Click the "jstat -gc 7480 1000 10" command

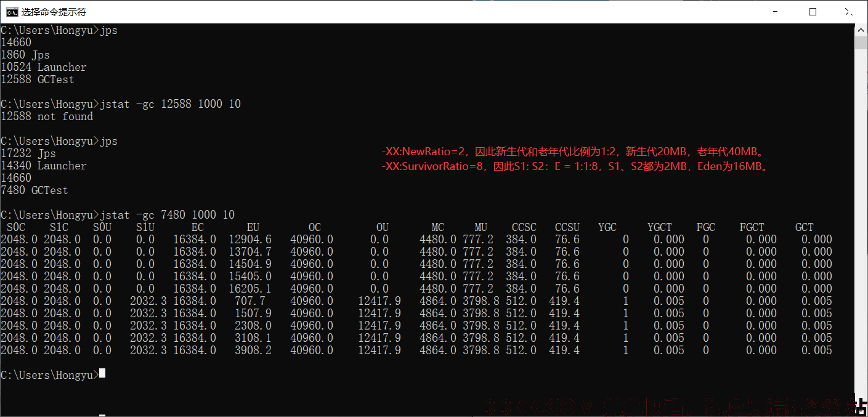click(x=167, y=215)
